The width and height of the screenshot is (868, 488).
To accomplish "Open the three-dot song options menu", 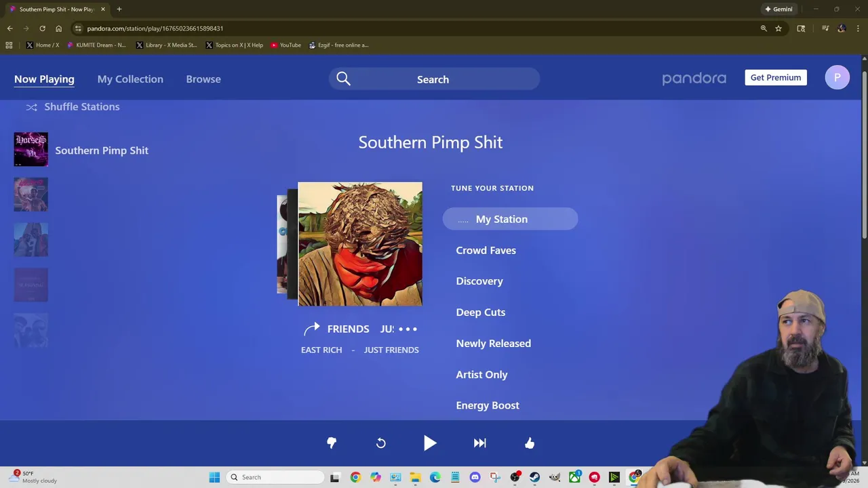I will click(408, 329).
